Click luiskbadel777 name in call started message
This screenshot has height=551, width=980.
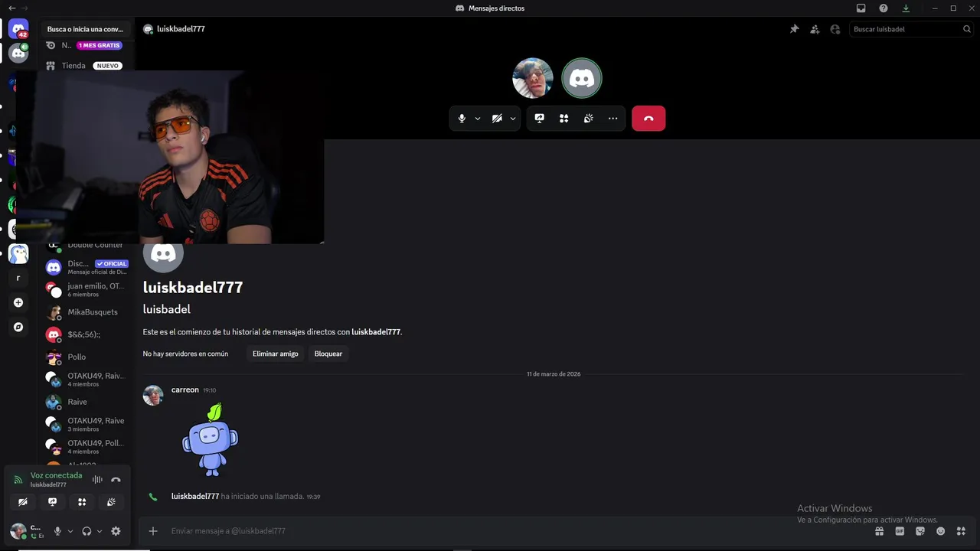pyautogui.click(x=195, y=496)
